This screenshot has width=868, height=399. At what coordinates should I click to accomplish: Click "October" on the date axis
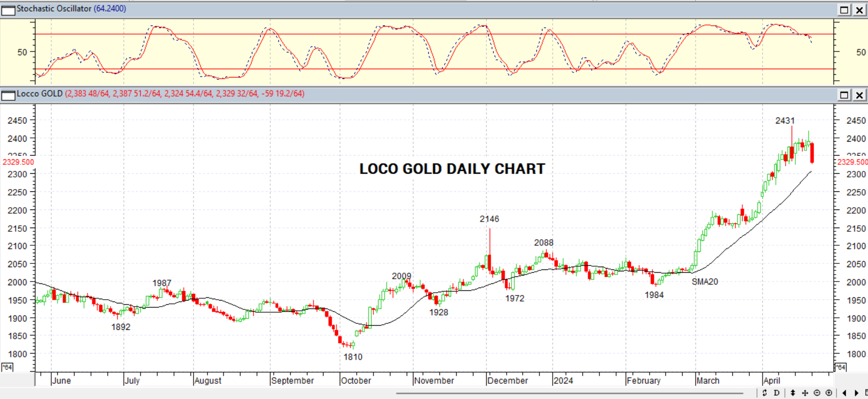pos(356,381)
